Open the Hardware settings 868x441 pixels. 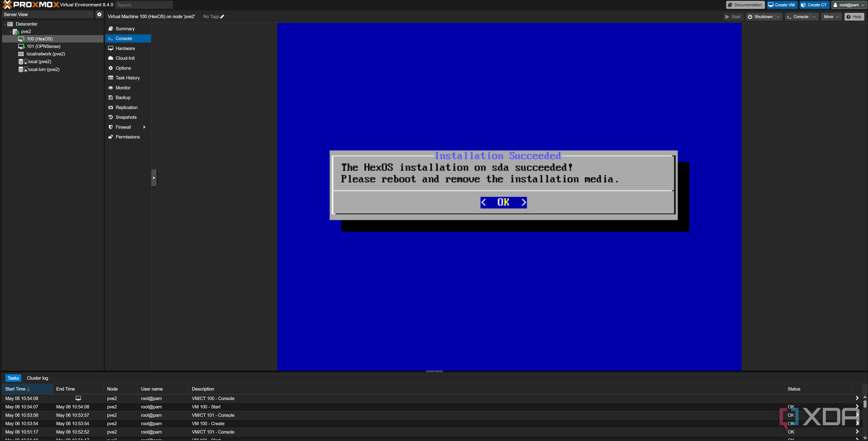click(128, 48)
